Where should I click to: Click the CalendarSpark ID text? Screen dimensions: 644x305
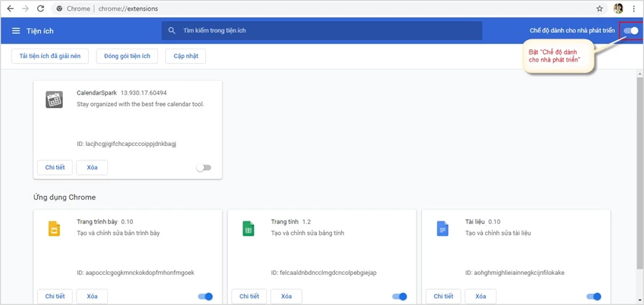(127, 144)
